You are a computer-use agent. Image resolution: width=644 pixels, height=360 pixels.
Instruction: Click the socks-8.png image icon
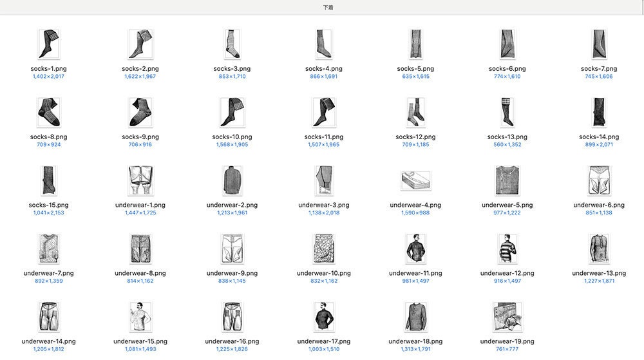(48, 112)
